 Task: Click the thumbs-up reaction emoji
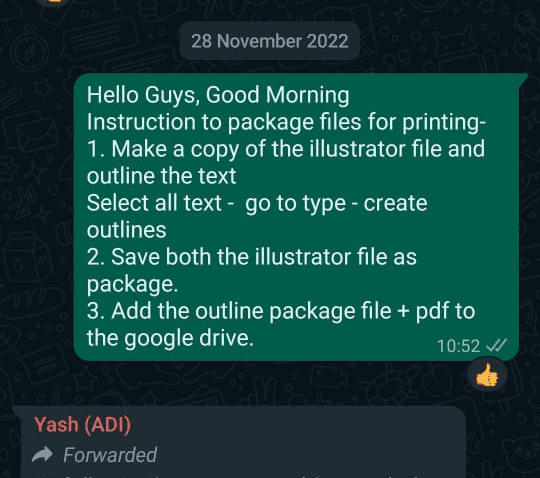[487, 376]
